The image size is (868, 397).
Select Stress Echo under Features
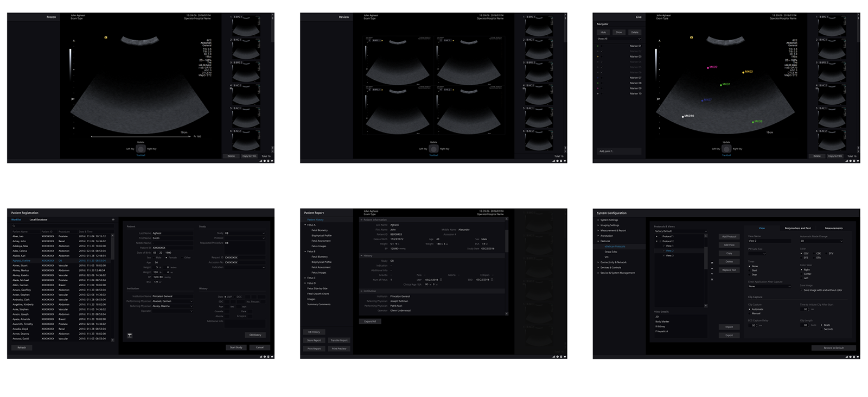(611, 251)
